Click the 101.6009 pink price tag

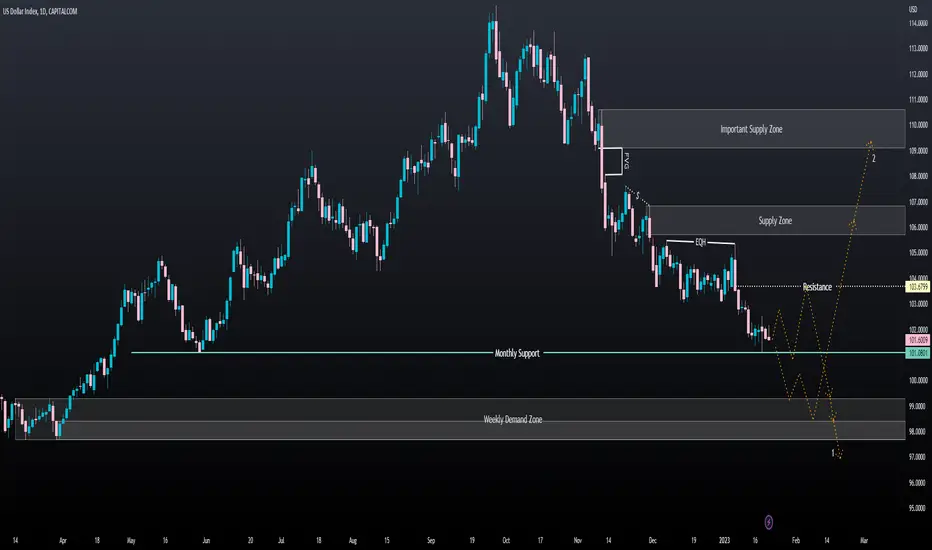point(918,340)
